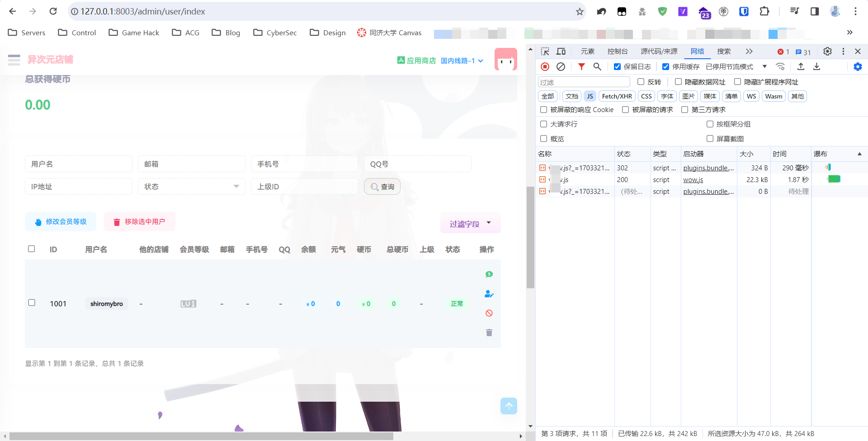Enable the invert filter checkbox

641,82
